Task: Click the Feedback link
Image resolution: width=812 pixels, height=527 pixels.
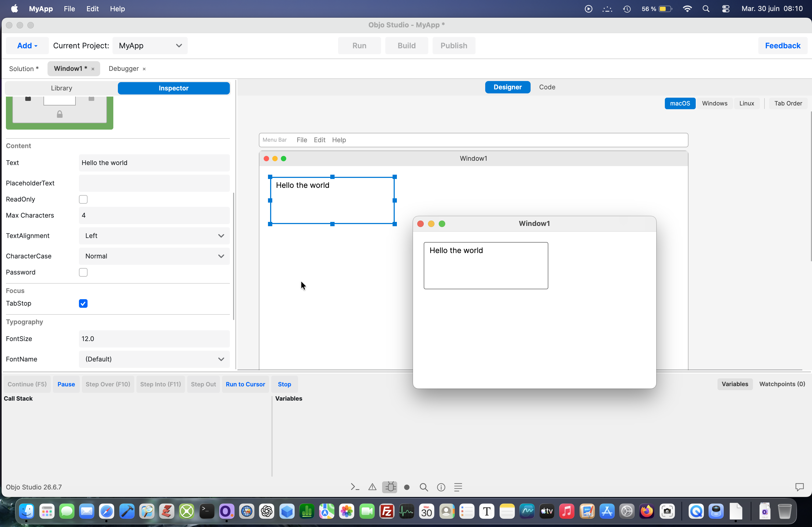Action: pos(783,46)
